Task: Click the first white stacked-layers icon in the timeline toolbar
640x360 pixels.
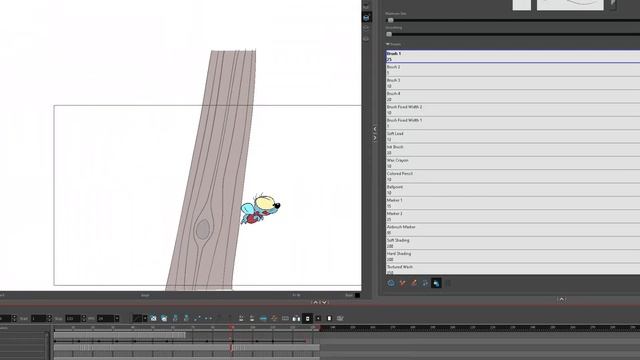Action: 241,318
